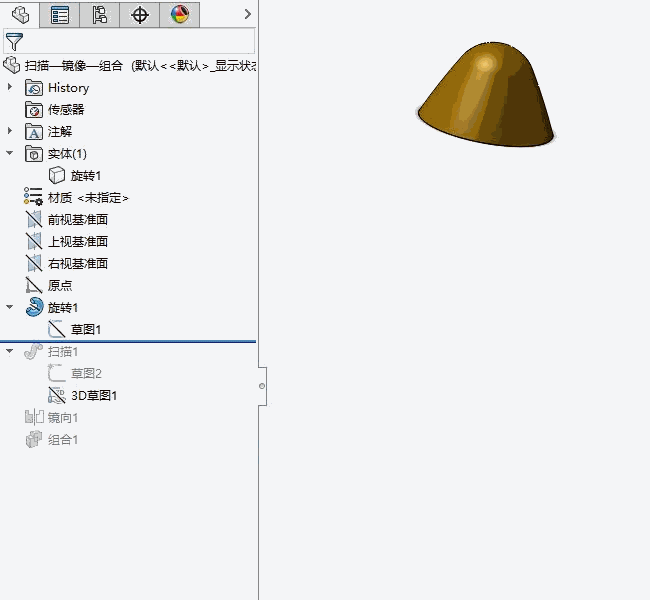
Task: Open the DisplayManager color-ball tab
Action: tap(179, 15)
